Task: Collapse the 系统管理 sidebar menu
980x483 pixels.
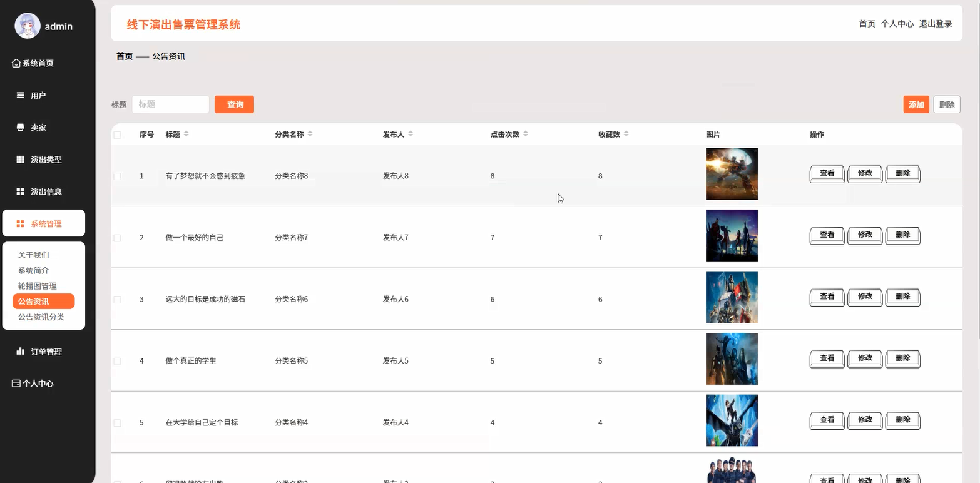Action: (44, 223)
